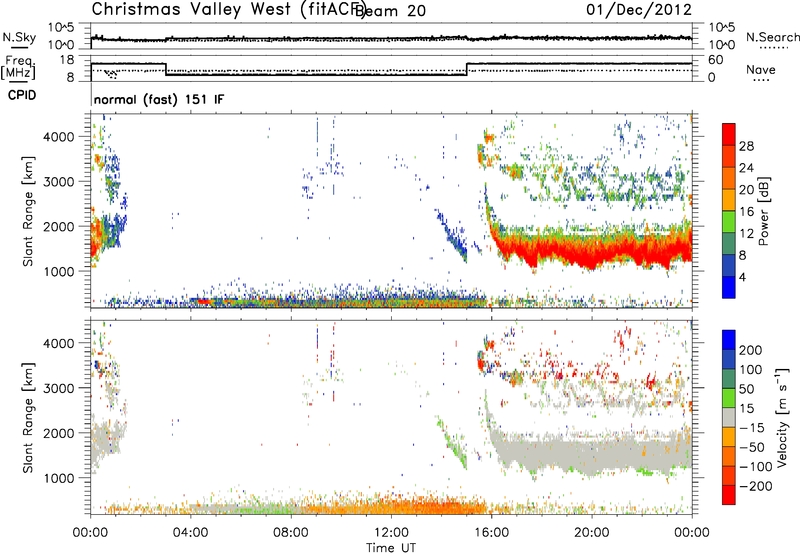
Task: Click the '16:00' time tick label
Action: [491, 533]
